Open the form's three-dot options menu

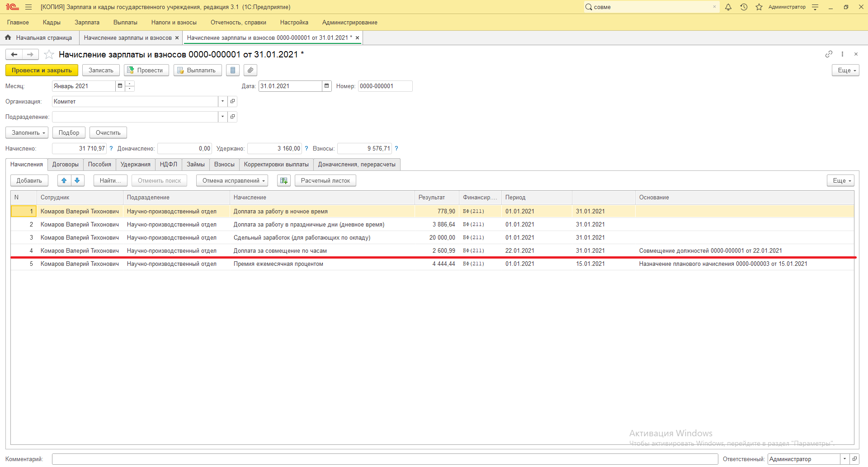842,54
